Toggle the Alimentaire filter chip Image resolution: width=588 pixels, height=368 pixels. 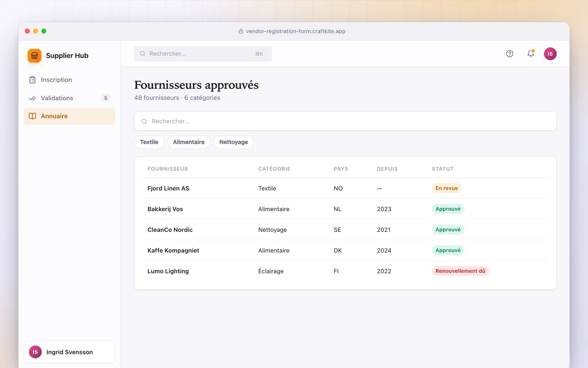coord(189,142)
